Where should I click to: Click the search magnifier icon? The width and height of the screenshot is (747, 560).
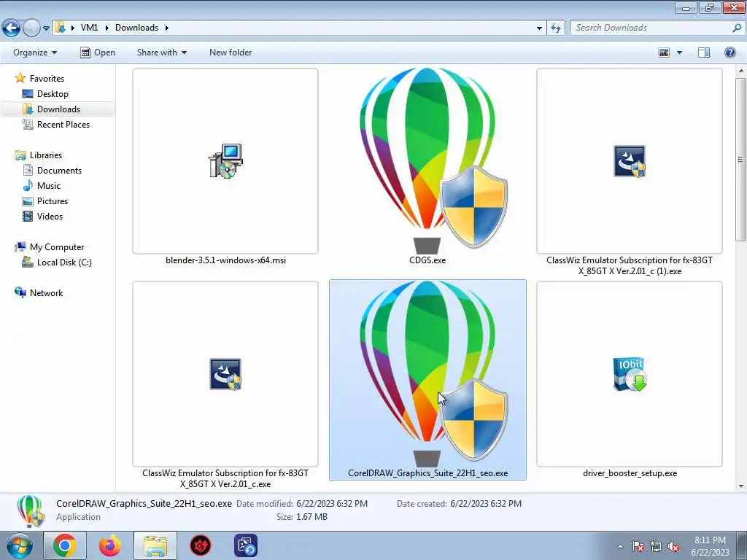pos(737,28)
